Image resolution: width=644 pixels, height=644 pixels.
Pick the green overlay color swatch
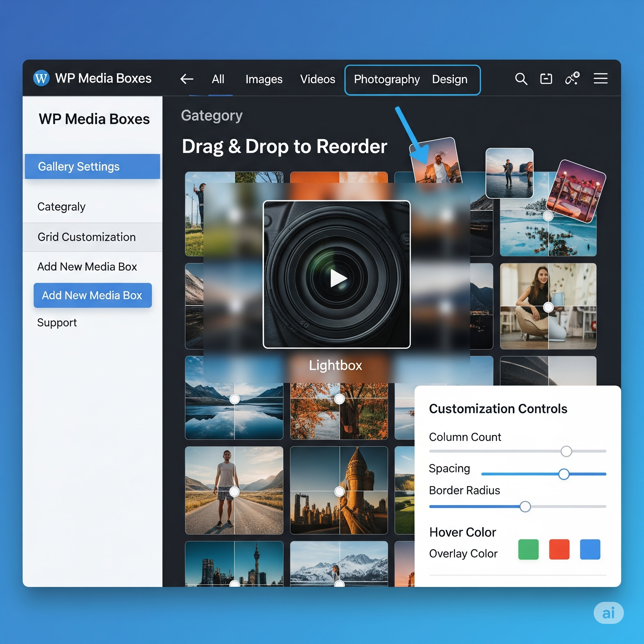(528, 549)
